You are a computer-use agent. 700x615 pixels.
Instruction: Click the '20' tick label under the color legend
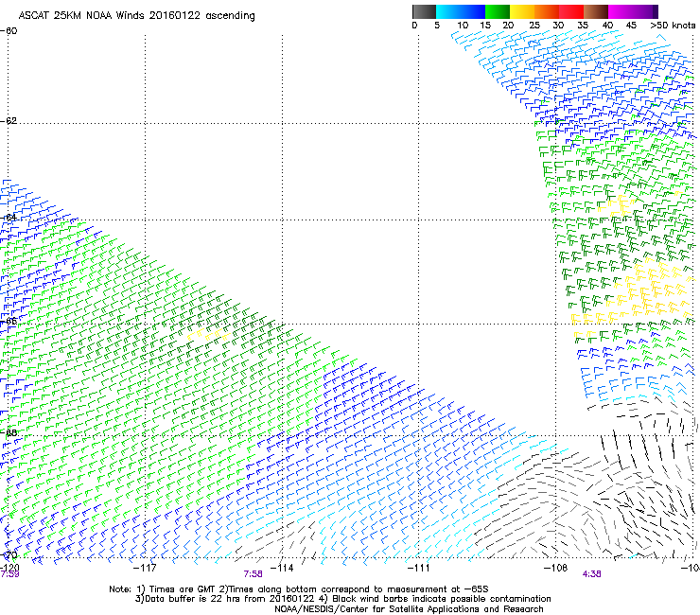tap(508, 25)
